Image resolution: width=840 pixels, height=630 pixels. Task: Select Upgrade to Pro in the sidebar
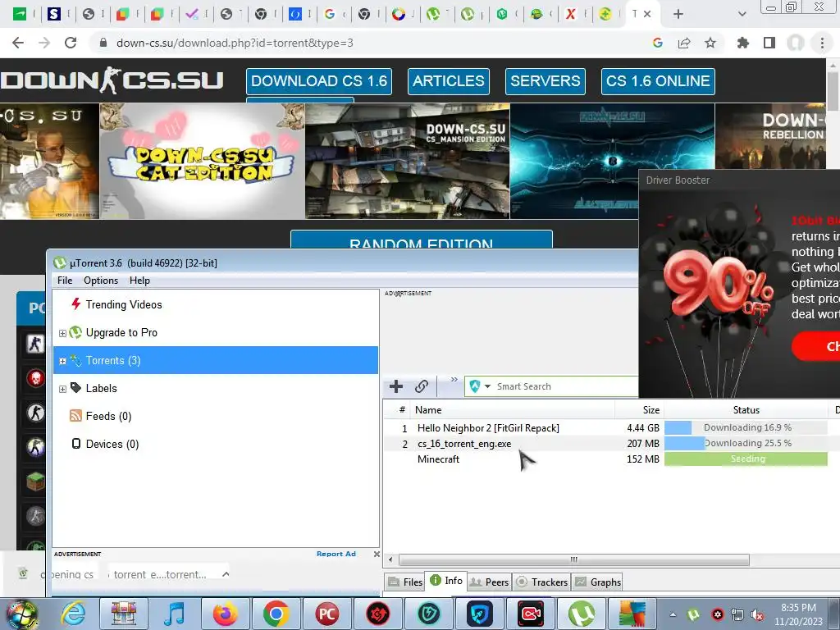pos(121,333)
